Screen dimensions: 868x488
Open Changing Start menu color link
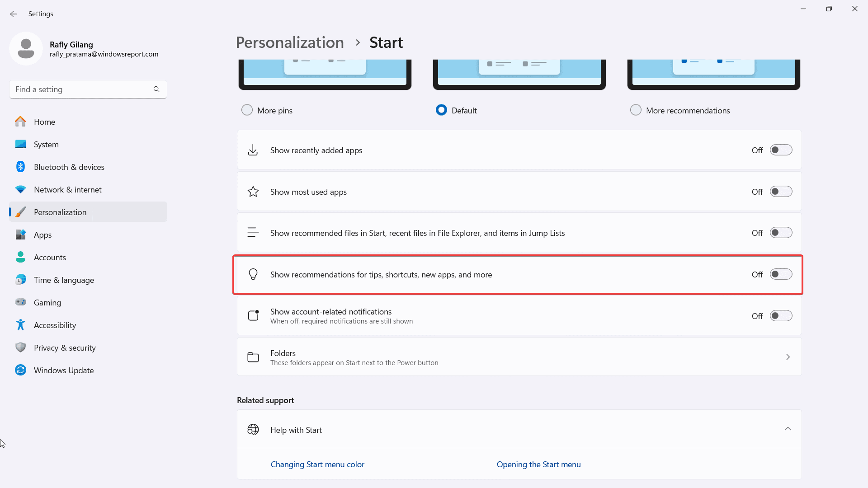pos(317,464)
